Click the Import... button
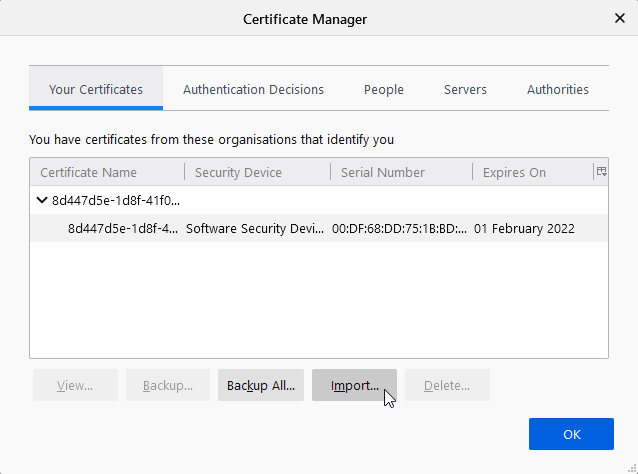This screenshot has width=638, height=474. coord(354,385)
